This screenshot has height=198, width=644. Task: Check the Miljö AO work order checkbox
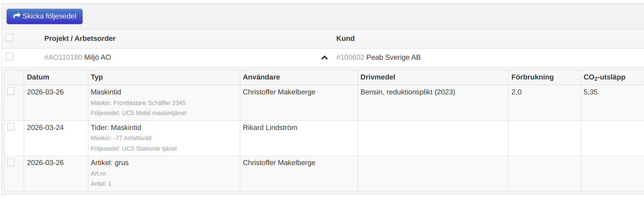click(x=10, y=57)
